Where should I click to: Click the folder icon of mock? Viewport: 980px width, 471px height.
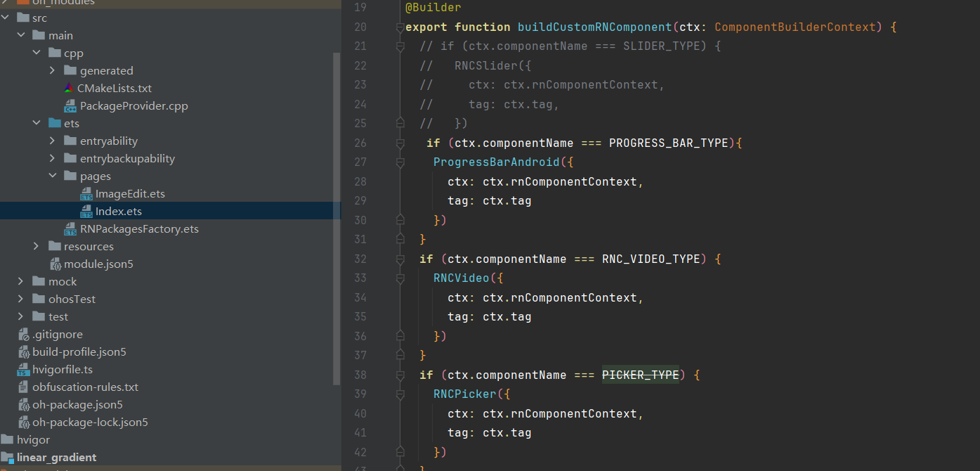38,282
